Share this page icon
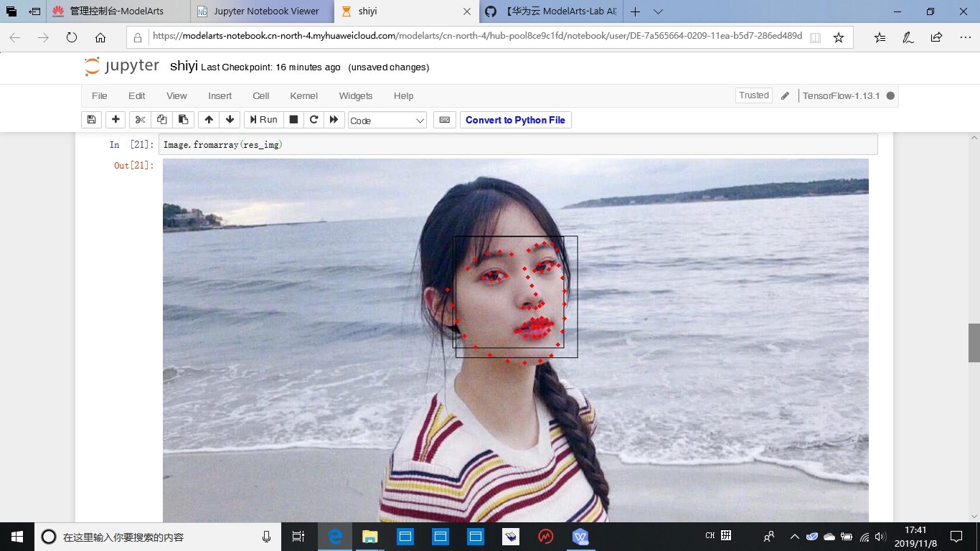The width and height of the screenshot is (980, 551). [936, 37]
